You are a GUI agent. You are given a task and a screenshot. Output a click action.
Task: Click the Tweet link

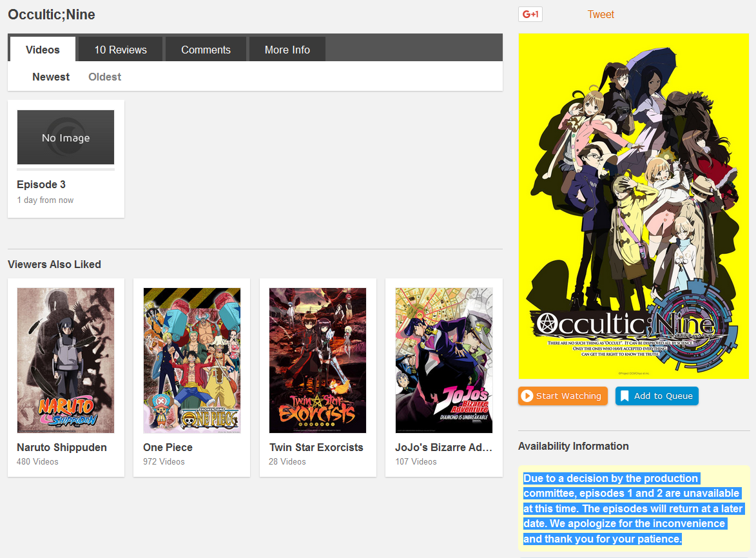600,14
